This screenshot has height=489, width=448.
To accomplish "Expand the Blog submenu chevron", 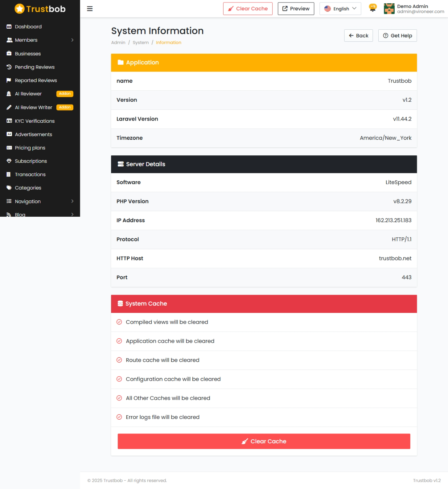I will [72, 214].
